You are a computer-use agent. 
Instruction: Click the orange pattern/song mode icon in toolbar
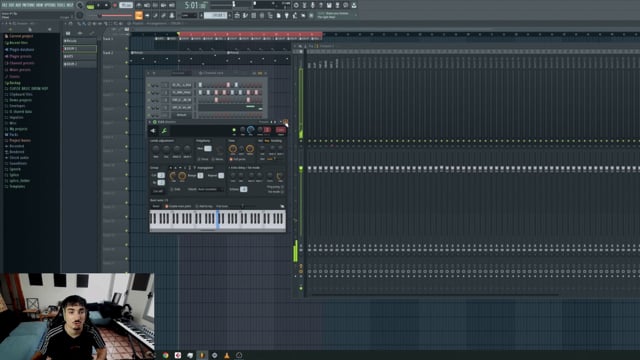139,16
